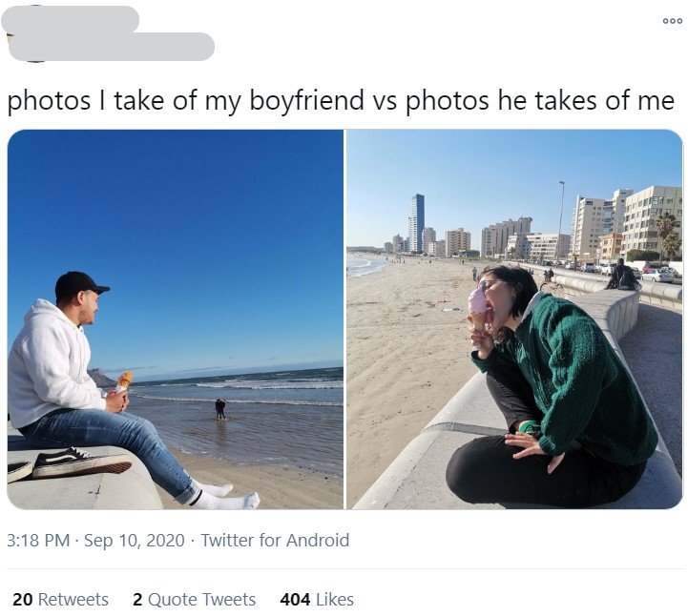Click the man's black cap in left photo
The width and height of the screenshot is (688, 616).
pos(80,284)
